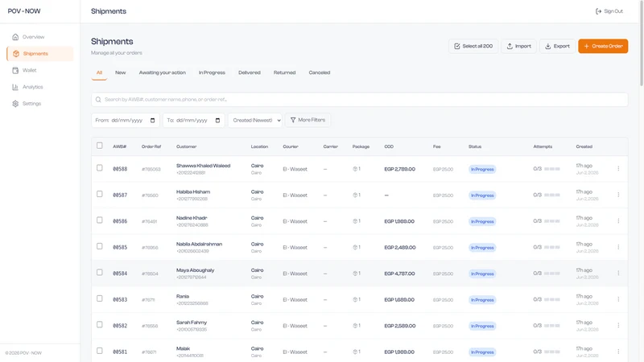Screen dimensions: 644x362
Task: Click the From date input field
Action: 124,120
